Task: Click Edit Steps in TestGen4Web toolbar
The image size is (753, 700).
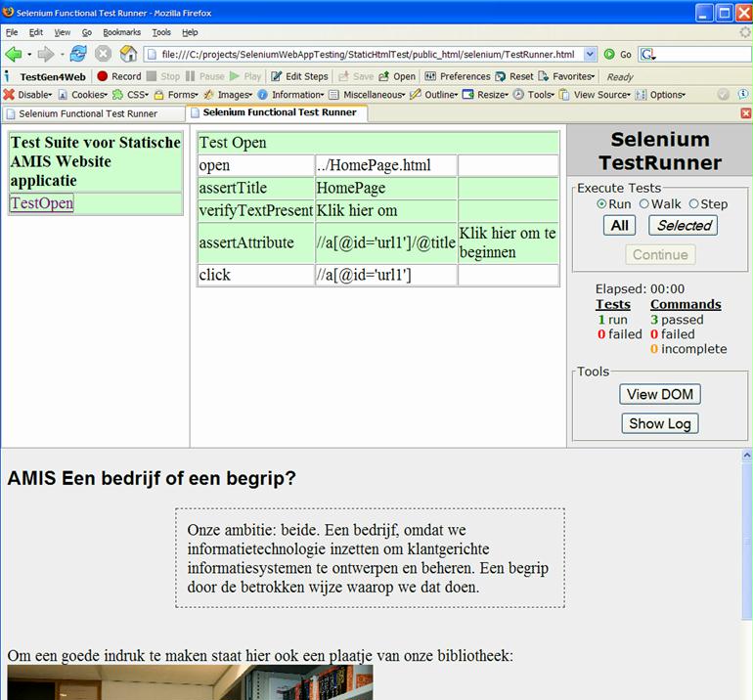Action: [x=299, y=76]
